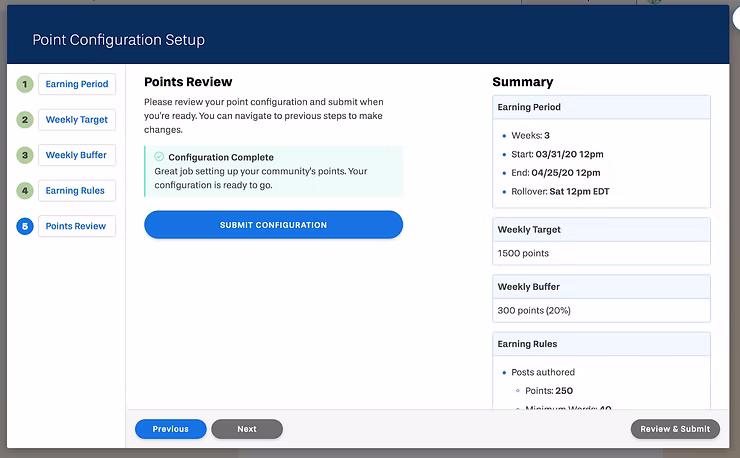Click the step 2 number circle
This screenshot has height=458, width=740.
(x=24, y=120)
